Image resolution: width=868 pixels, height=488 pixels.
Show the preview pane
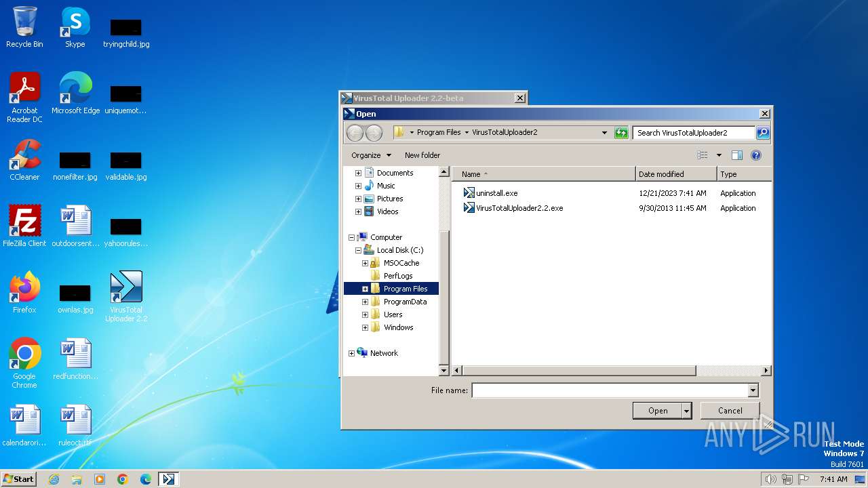pyautogui.click(x=737, y=155)
